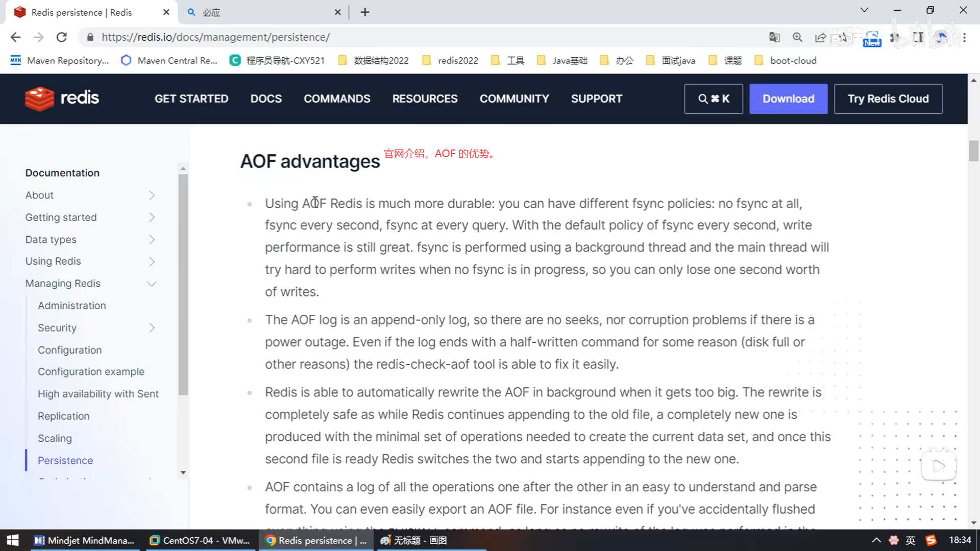Open the redis2022 bookmark folder
The image size is (980, 551).
pyautogui.click(x=451, y=61)
